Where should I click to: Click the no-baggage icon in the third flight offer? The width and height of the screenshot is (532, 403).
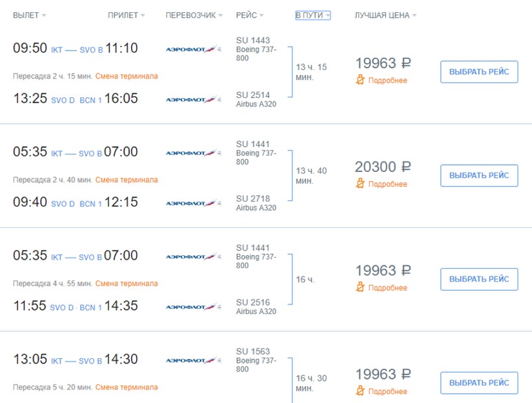pos(361,287)
